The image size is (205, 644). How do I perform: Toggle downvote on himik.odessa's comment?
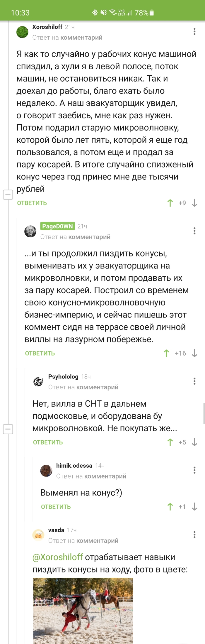[x=194, y=507]
